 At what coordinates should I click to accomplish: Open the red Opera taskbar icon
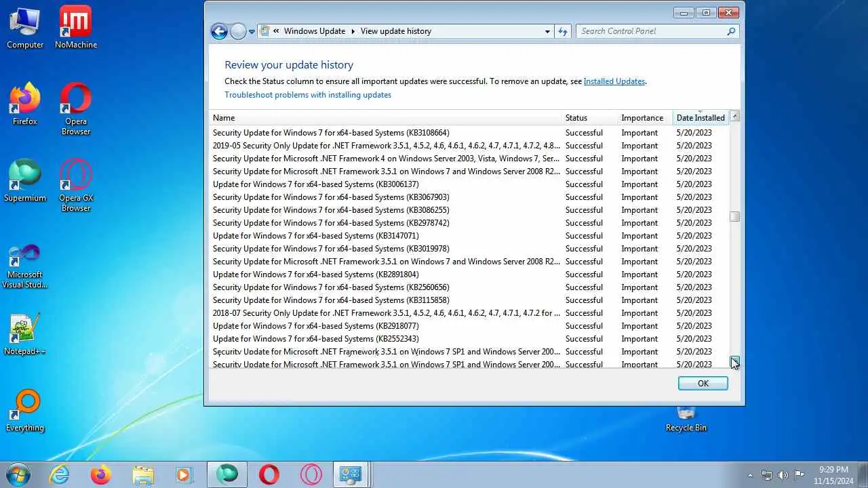pyautogui.click(x=269, y=475)
